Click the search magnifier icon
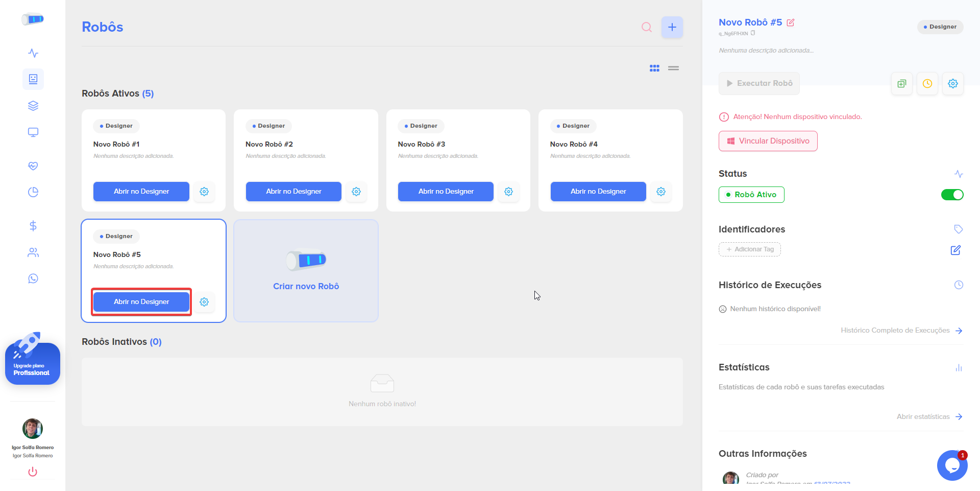Image resolution: width=980 pixels, height=491 pixels. [646, 27]
